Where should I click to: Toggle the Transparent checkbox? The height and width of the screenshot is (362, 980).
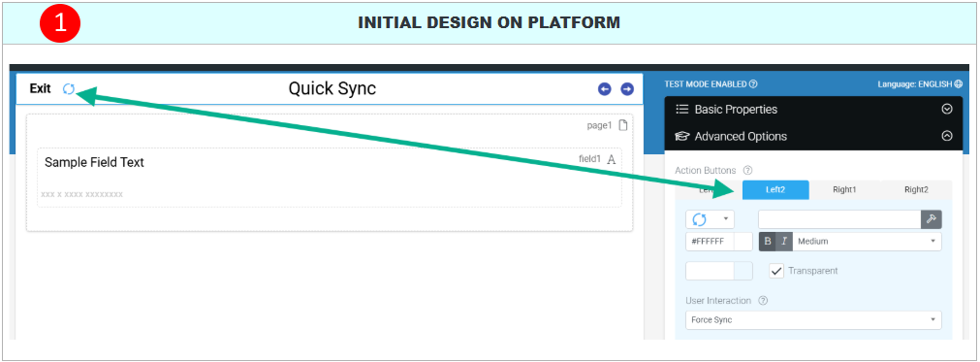pos(776,271)
